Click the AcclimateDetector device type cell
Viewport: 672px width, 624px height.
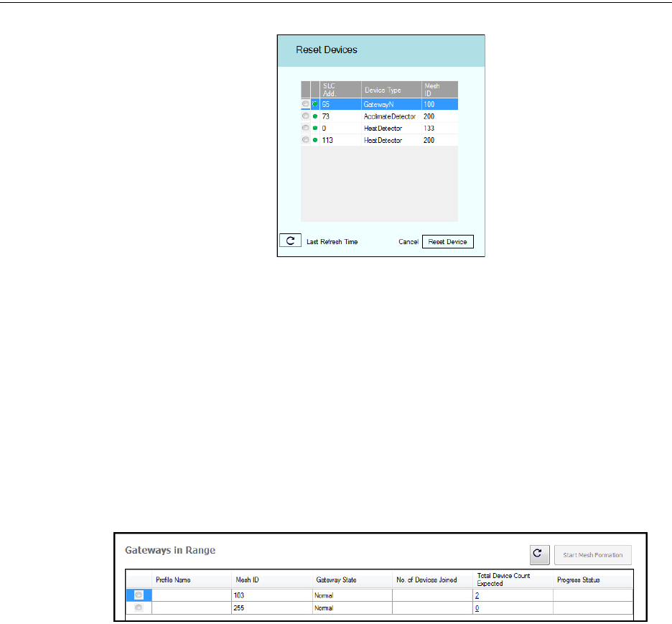click(x=391, y=116)
